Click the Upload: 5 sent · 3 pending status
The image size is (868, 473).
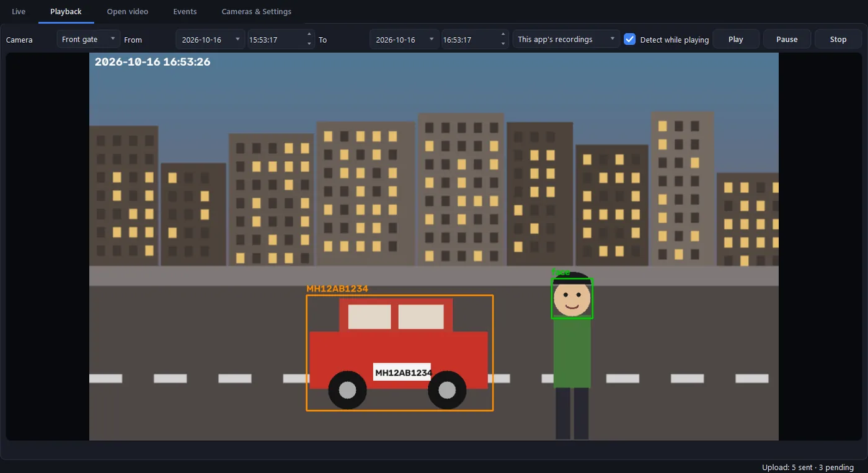[x=808, y=467]
